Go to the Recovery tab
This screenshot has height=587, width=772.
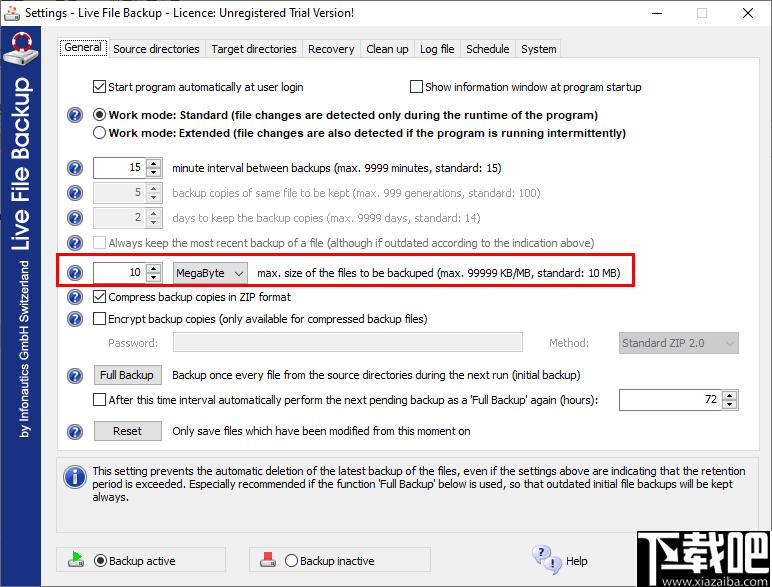tap(331, 49)
